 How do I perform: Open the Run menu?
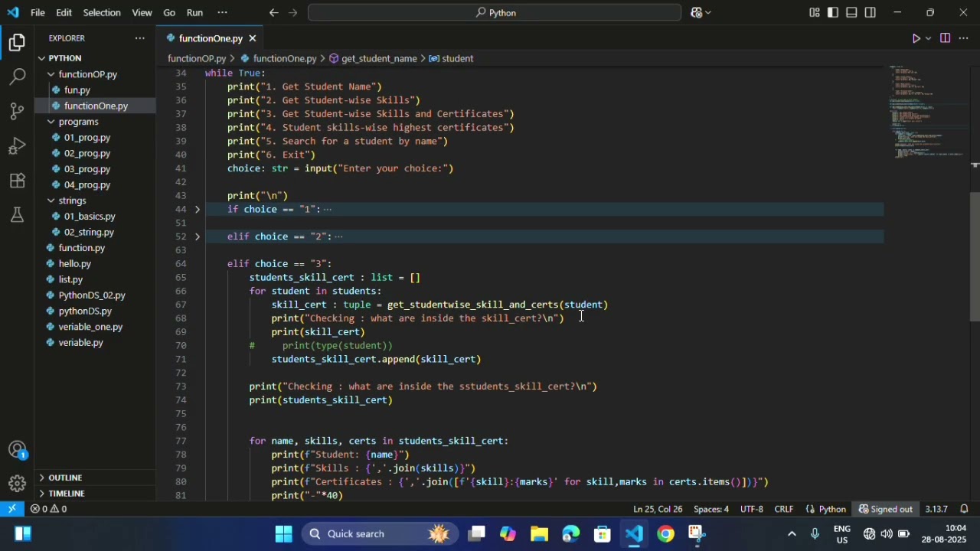(x=194, y=12)
